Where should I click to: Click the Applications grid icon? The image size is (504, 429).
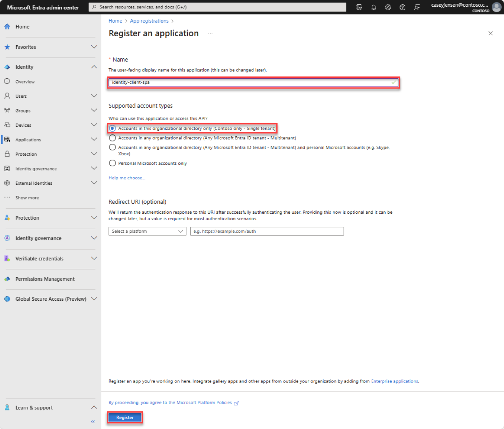[7, 139]
